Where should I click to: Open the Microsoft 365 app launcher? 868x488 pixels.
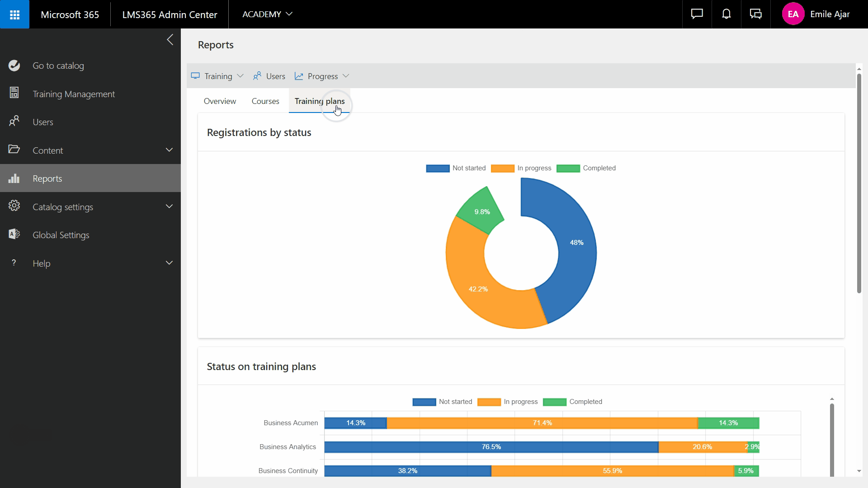click(x=14, y=14)
